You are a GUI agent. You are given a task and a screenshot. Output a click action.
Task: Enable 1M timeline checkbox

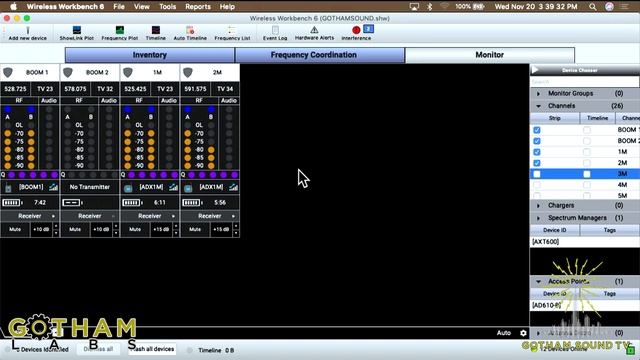tap(587, 152)
